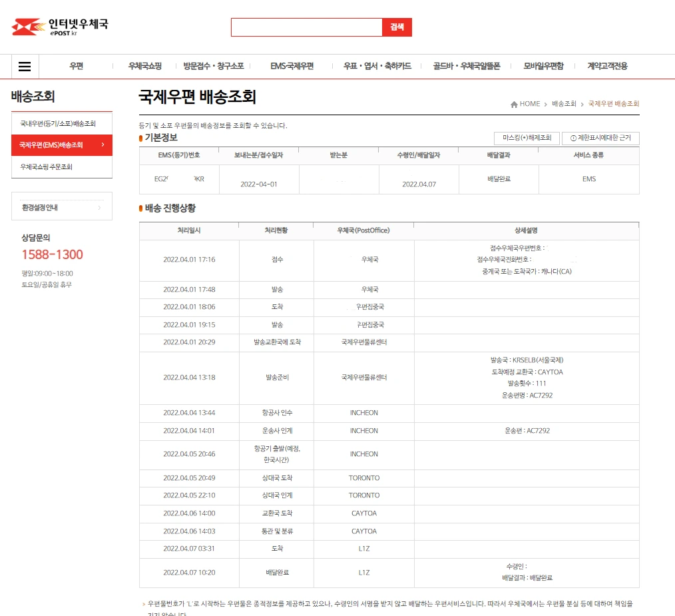The width and height of the screenshot is (675, 616).
Task: Open 환경설정 안내 link
Action: [39, 208]
